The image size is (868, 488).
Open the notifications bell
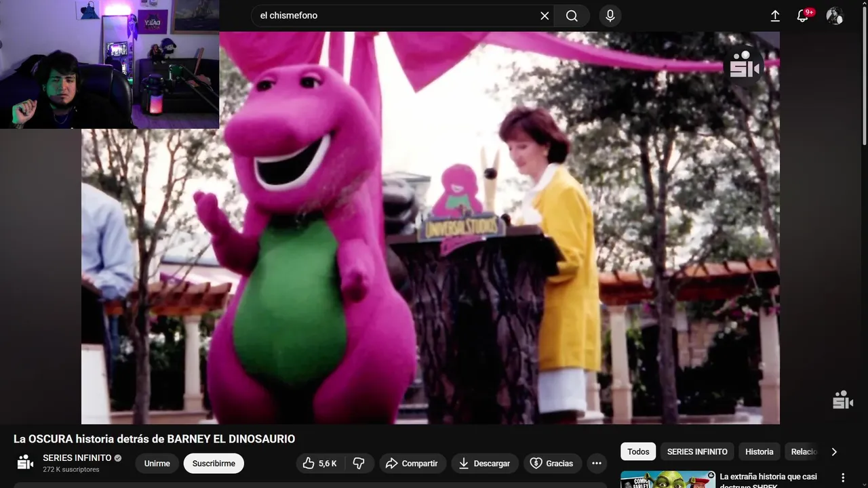click(x=804, y=16)
